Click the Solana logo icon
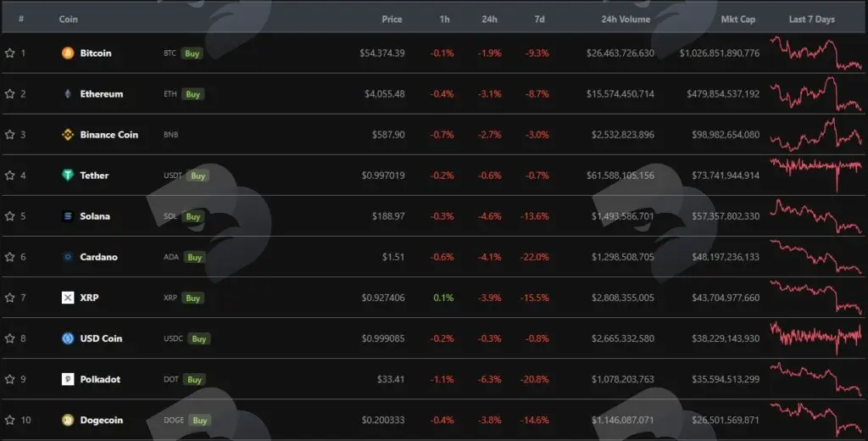 (x=68, y=216)
